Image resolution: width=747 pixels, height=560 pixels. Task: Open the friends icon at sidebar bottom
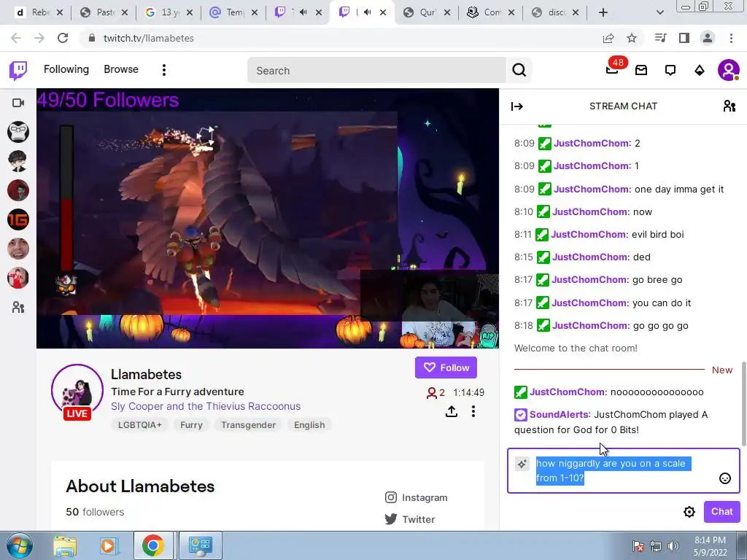click(x=18, y=307)
